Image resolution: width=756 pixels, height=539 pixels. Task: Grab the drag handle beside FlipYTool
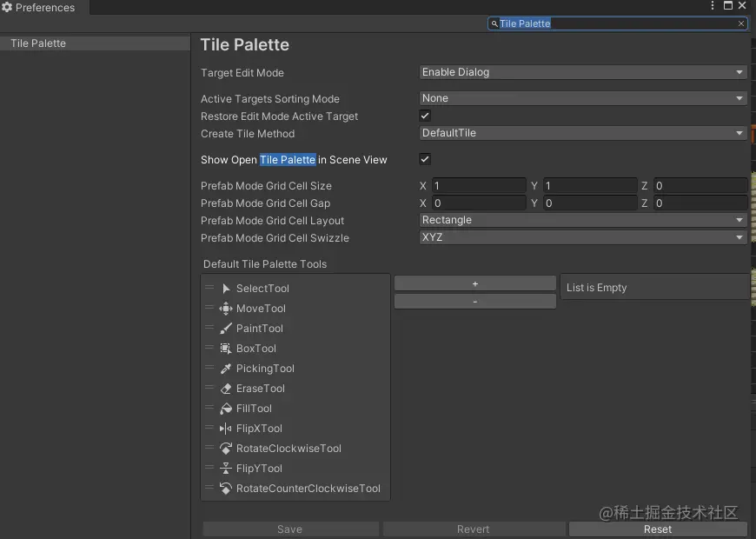209,467
